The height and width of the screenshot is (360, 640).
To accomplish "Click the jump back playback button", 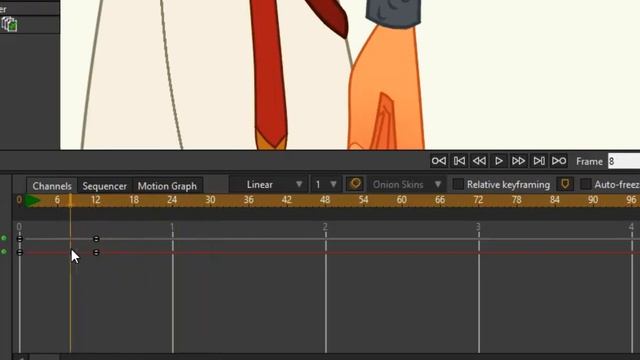I will (479, 161).
